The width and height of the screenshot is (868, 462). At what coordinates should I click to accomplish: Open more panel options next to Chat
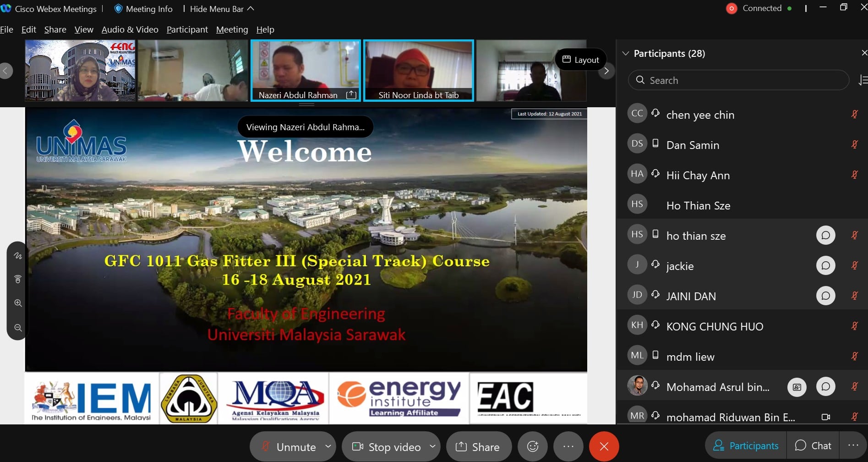853,445
